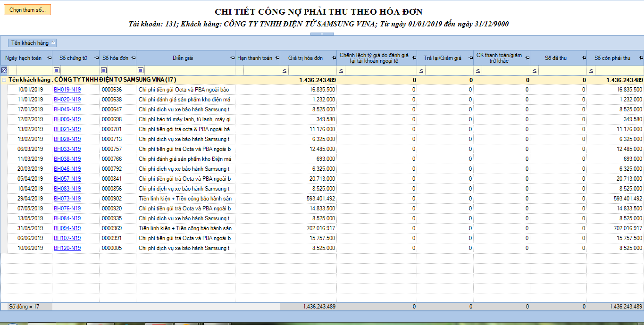Pin the Chênh lệch tỷ giá column
The image size is (644, 325).
(413, 58)
